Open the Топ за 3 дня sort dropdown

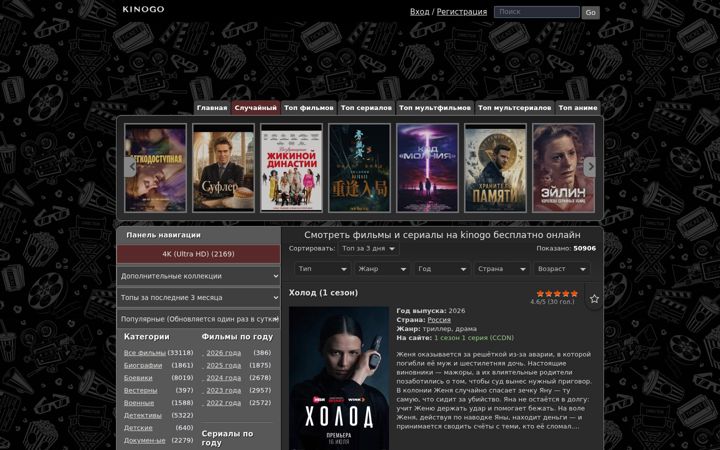coord(368,248)
